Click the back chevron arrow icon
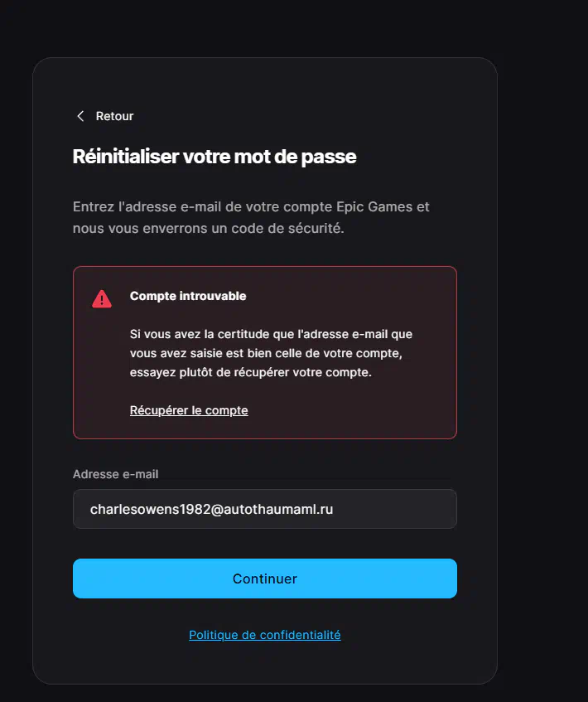This screenshot has width=588, height=702. point(80,116)
